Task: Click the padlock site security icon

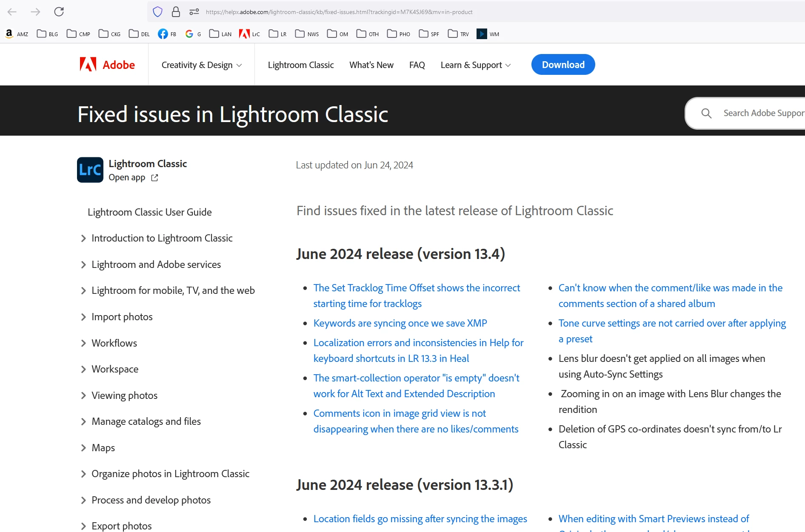Action: click(x=176, y=12)
